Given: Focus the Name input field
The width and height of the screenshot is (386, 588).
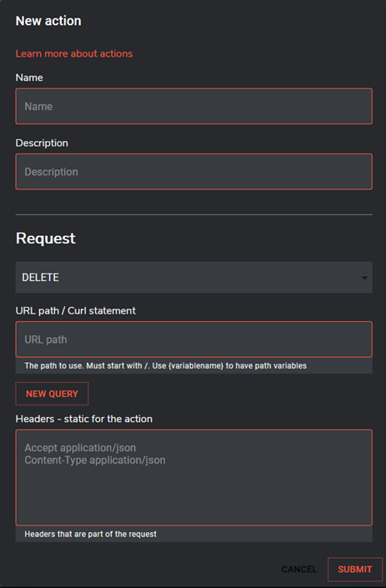Looking at the screenshot, I should click(193, 106).
